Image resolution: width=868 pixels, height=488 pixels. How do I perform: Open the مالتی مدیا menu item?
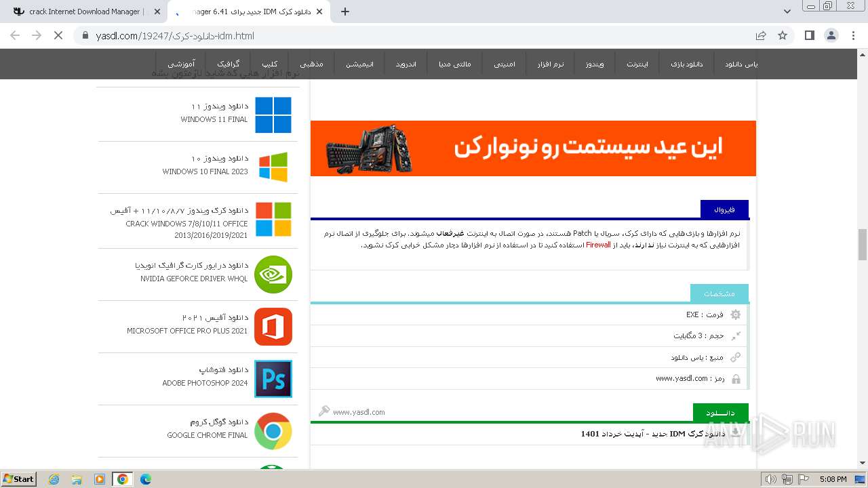coord(454,64)
